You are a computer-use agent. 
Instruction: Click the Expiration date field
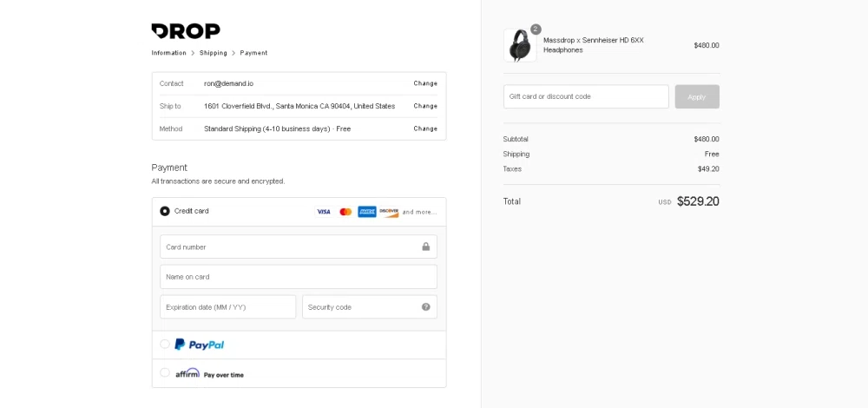(x=228, y=306)
